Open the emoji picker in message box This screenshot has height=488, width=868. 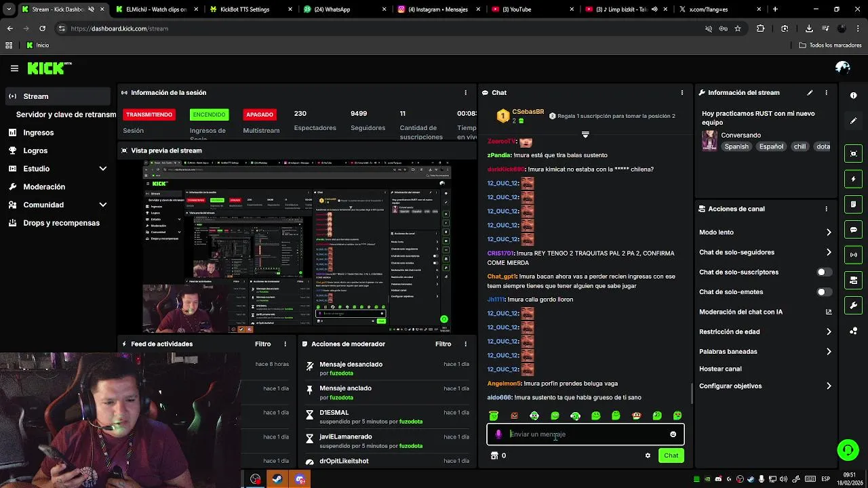[x=673, y=434]
